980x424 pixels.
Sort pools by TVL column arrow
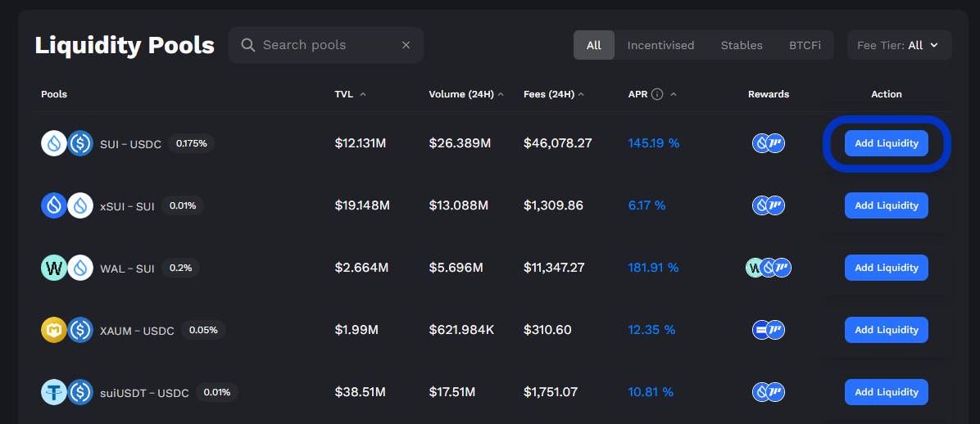(363, 94)
